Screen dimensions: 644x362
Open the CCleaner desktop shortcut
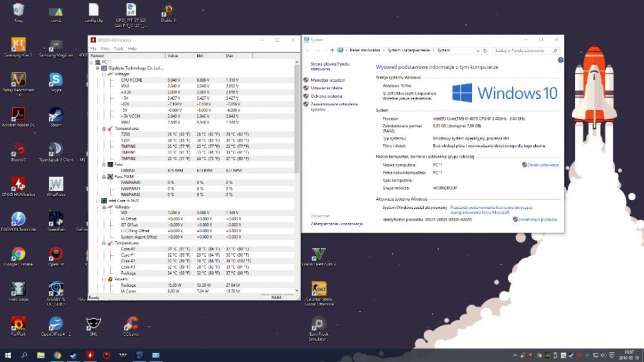131,327
